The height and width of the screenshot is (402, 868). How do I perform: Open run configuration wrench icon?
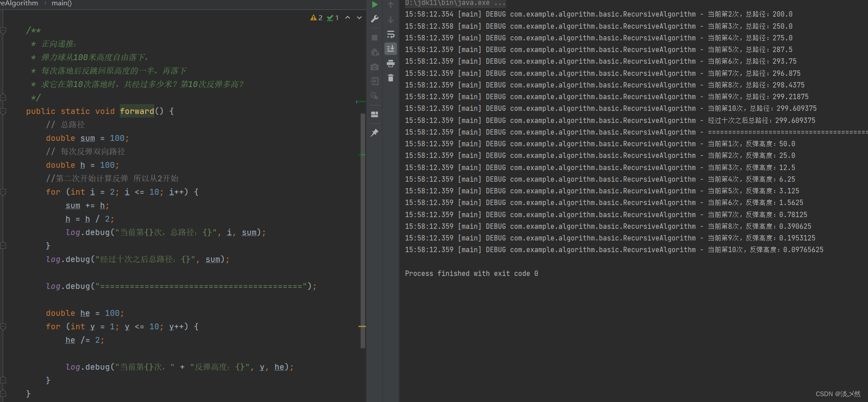[375, 19]
